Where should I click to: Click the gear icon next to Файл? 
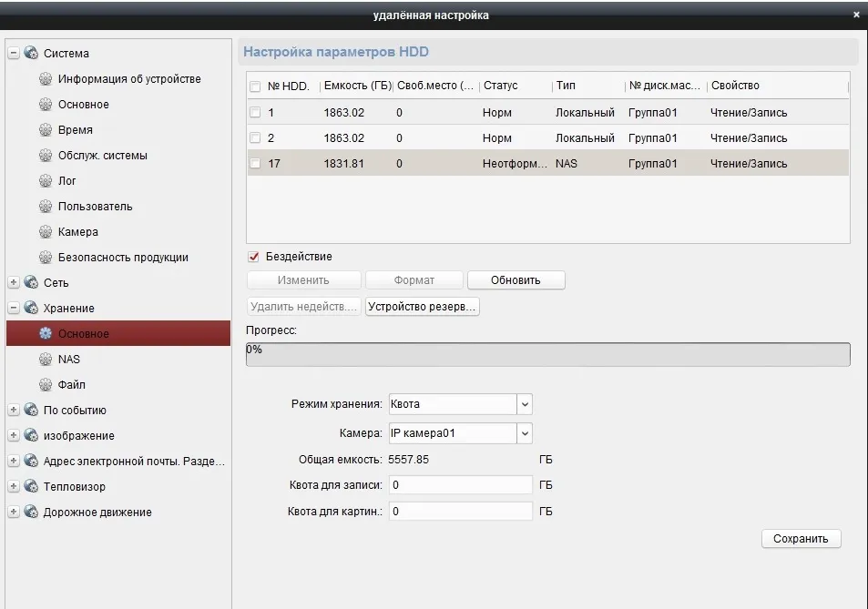pos(46,385)
